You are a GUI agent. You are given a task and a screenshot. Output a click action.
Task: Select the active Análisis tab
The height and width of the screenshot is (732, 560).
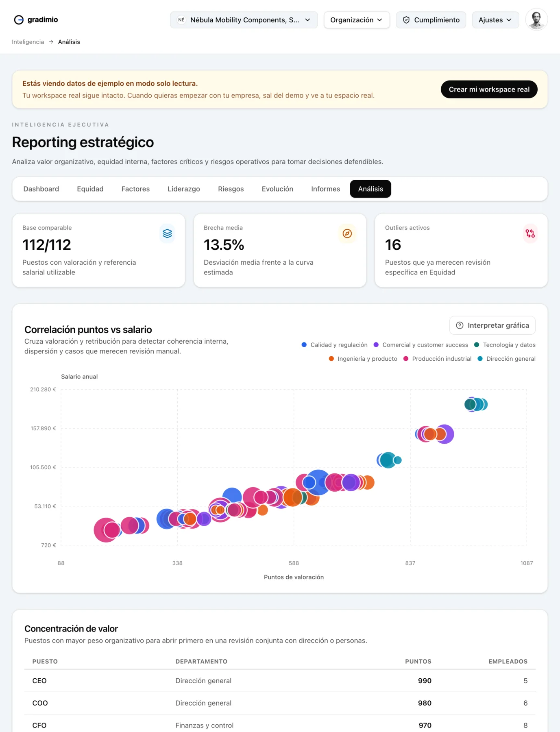pyautogui.click(x=370, y=189)
